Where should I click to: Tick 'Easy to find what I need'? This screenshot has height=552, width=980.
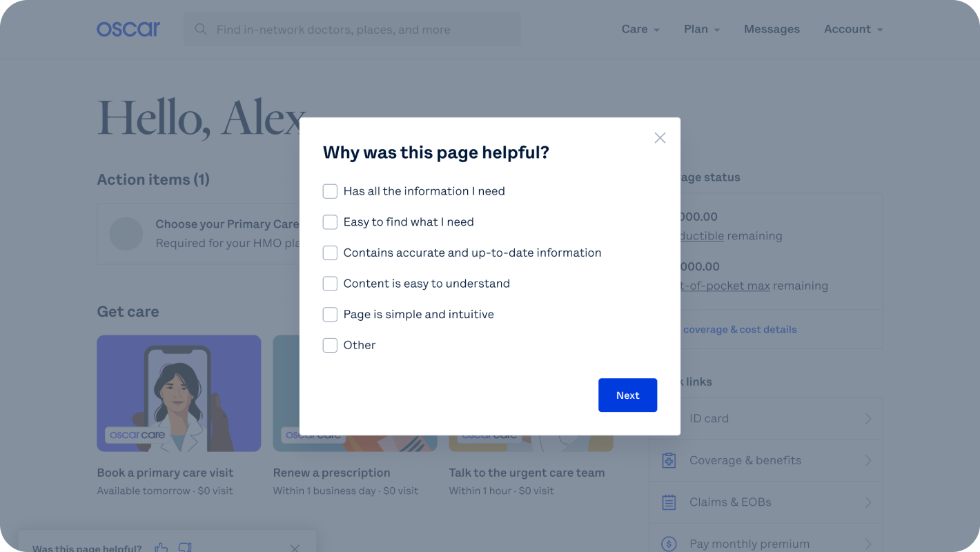pos(330,222)
